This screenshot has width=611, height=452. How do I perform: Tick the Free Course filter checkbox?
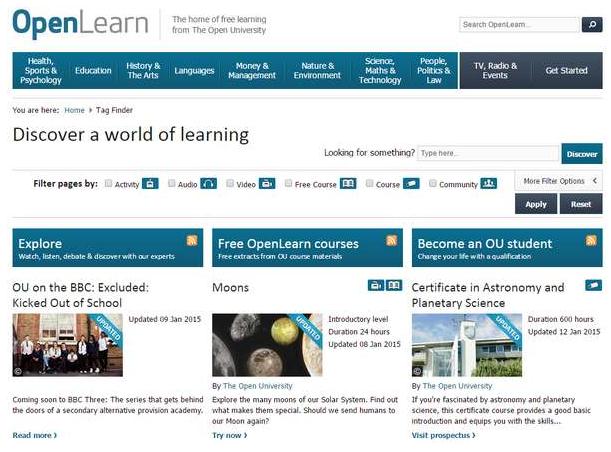pos(288,183)
